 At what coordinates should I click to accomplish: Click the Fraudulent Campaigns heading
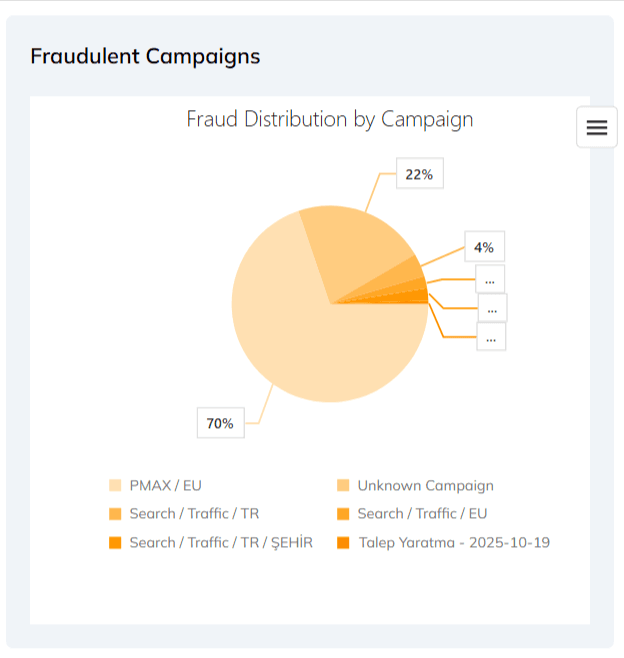[x=145, y=56]
